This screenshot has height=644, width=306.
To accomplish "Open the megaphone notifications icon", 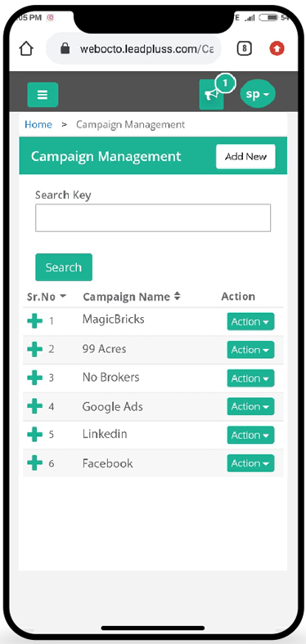I will [x=212, y=95].
